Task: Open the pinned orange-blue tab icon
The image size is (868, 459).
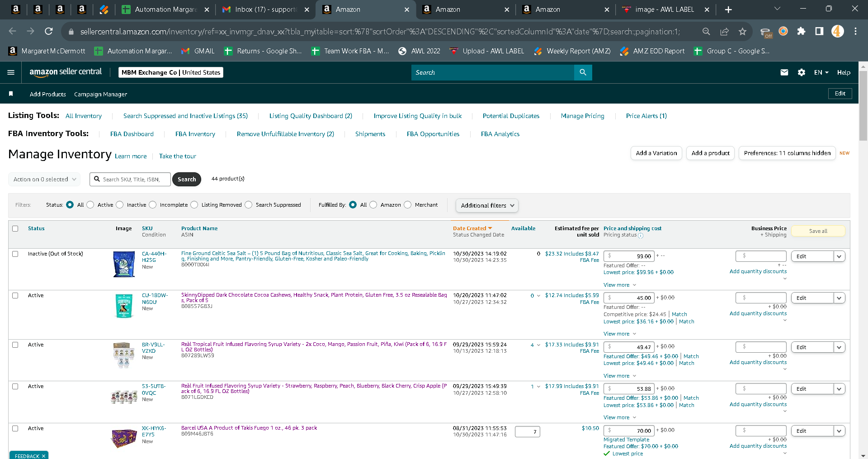Action: point(104,9)
